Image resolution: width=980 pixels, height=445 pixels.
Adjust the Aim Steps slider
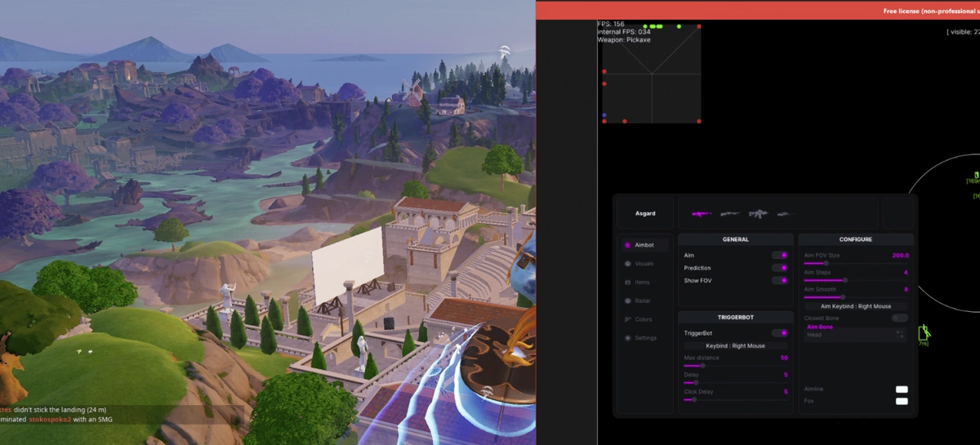point(856,280)
